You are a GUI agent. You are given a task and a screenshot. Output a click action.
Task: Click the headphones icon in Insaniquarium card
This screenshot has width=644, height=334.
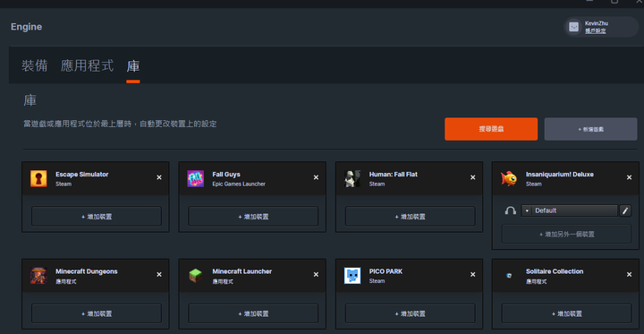pyautogui.click(x=511, y=210)
